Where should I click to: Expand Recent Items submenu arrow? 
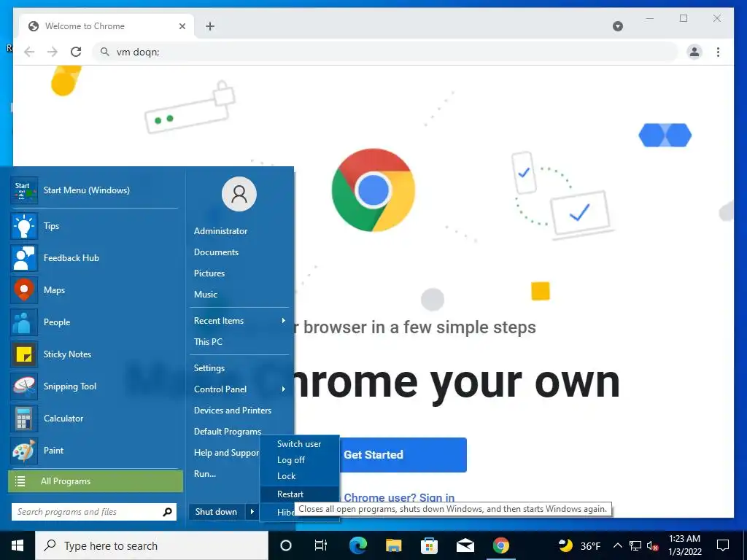[284, 321]
